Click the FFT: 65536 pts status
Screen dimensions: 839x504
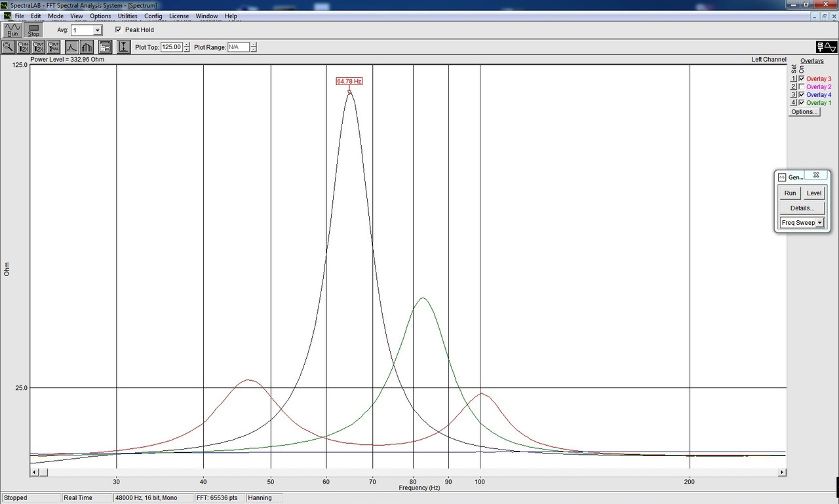[x=220, y=498]
